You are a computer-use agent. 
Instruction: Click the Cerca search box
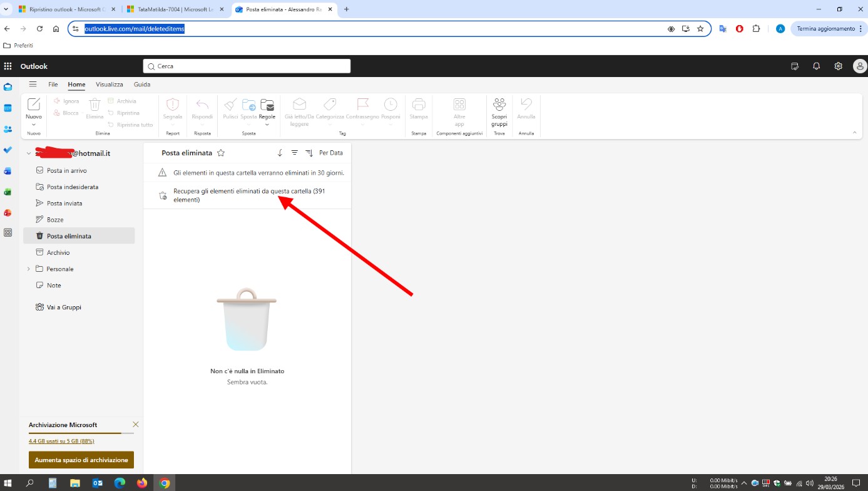pos(247,66)
